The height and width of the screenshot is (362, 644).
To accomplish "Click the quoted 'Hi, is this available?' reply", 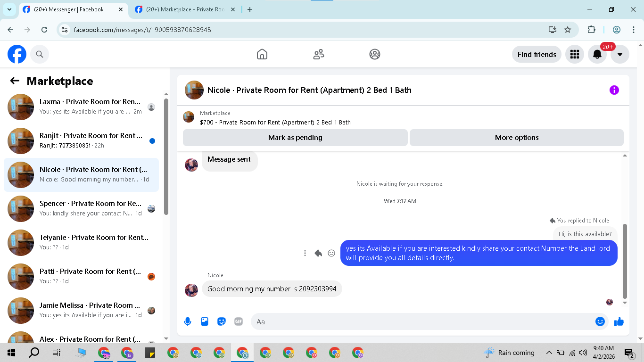I will pyautogui.click(x=585, y=234).
